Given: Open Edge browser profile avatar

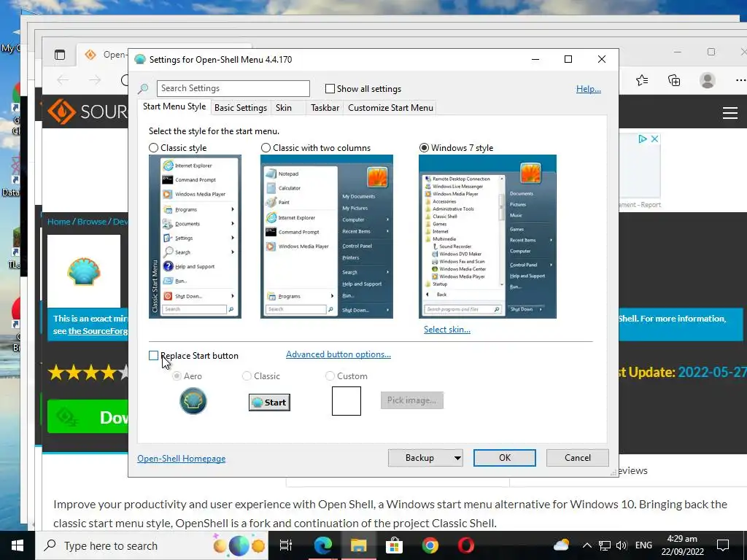Looking at the screenshot, I should [708, 80].
